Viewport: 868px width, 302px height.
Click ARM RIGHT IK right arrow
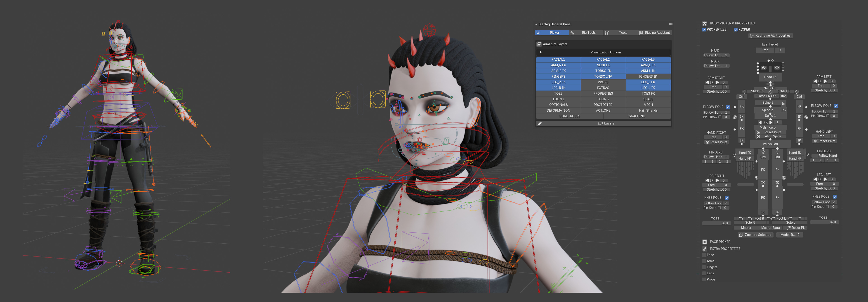(x=717, y=82)
